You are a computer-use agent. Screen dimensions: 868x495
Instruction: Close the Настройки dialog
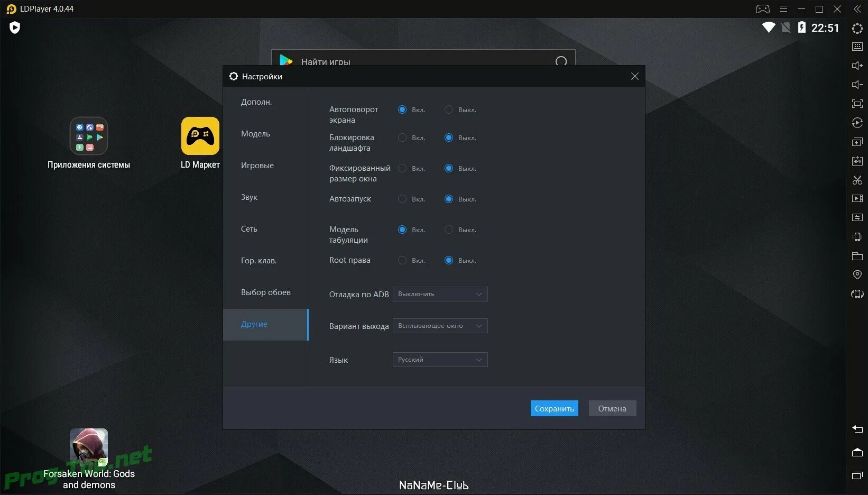coord(635,76)
